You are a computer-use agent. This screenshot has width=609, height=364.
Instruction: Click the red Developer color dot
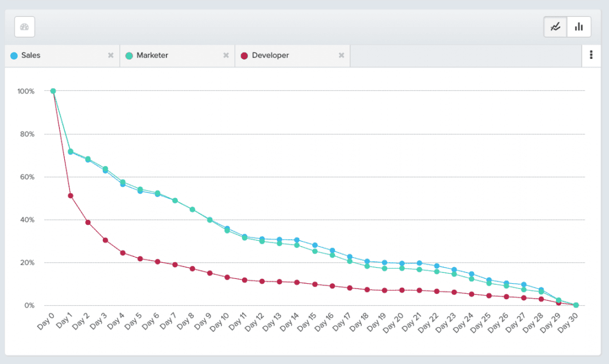(x=244, y=55)
